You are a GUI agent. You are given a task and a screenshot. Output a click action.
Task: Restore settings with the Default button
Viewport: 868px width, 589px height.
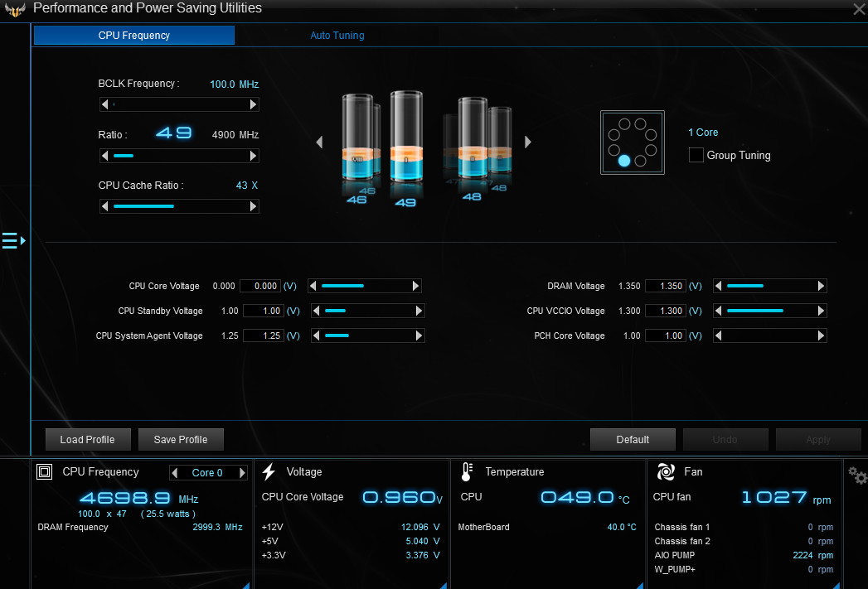[x=633, y=440]
